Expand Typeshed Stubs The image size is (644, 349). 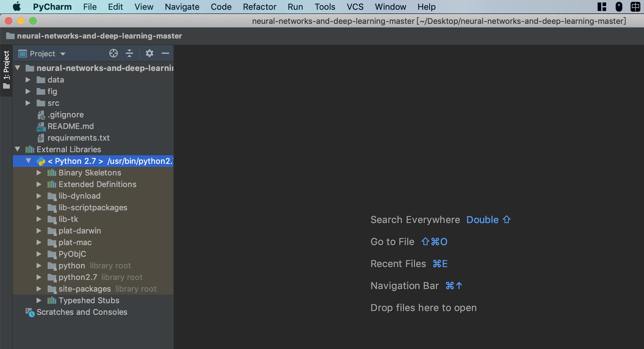39,301
